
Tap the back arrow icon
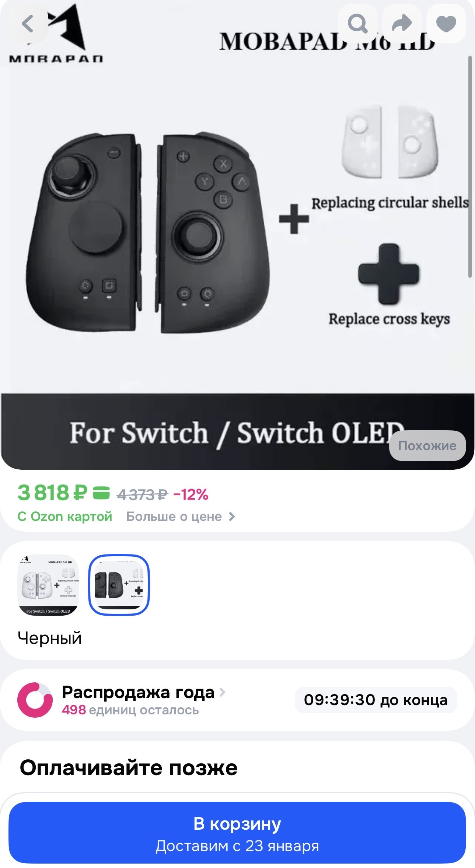coord(28,24)
